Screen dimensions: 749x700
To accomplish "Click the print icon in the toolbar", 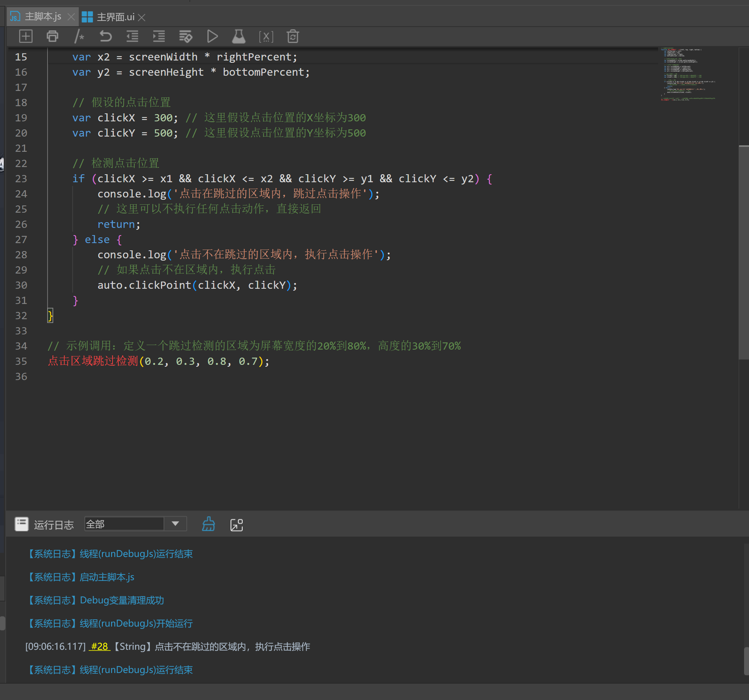I will point(52,37).
